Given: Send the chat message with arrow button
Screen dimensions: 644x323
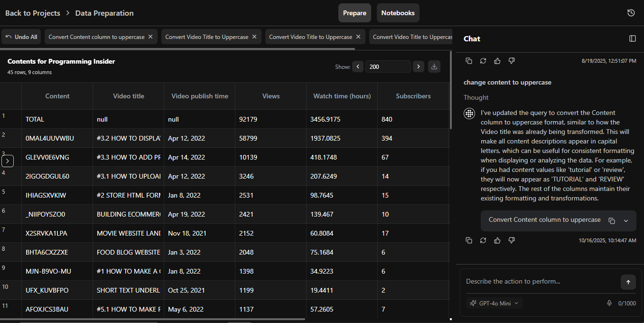Looking at the screenshot, I should (x=628, y=282).
